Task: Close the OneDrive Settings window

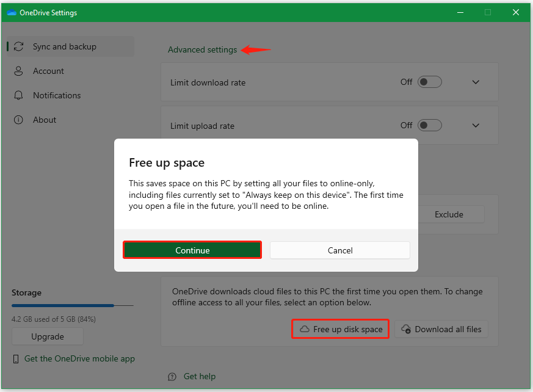Action: 516,13
